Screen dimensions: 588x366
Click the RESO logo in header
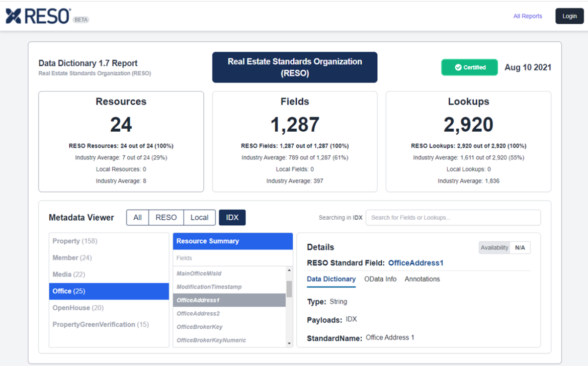(x=38, y=16)
